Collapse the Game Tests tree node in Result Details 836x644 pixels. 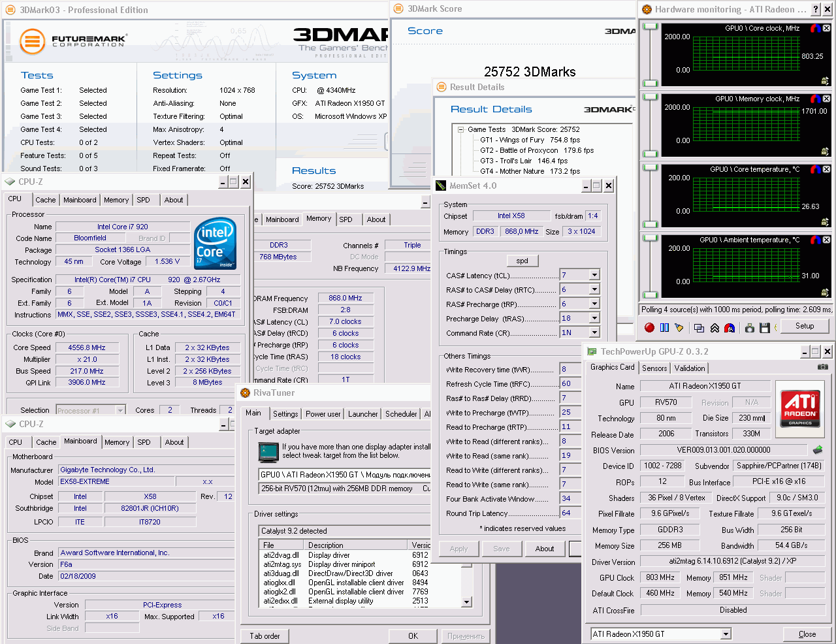(x=461, y=129)
